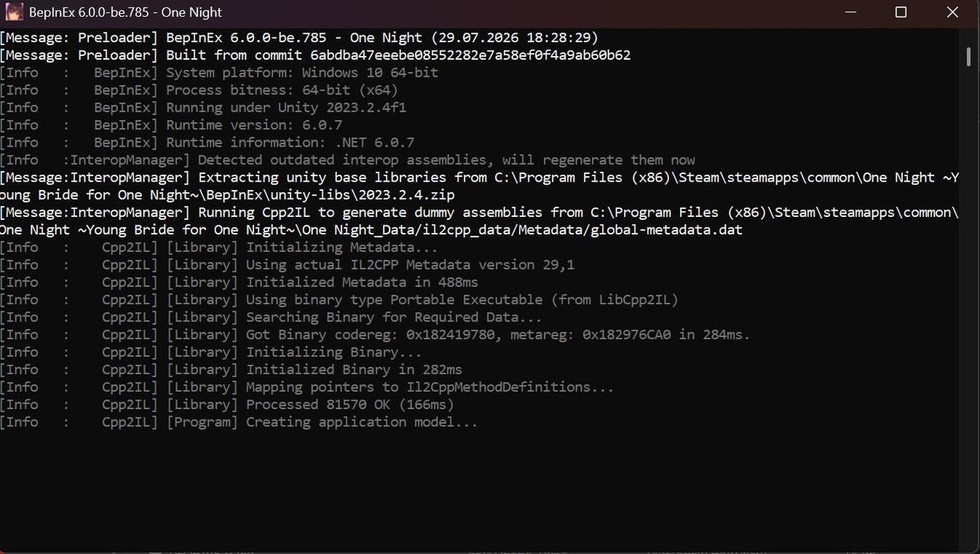
Task: Click the 'Using actual IL2CPP Metadata version 29,1' line
Action: click(287, 265)
